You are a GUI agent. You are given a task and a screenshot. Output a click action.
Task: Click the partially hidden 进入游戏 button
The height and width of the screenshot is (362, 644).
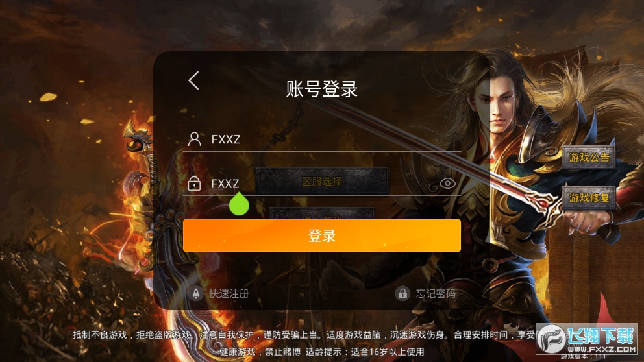click(x=322, y=213)
